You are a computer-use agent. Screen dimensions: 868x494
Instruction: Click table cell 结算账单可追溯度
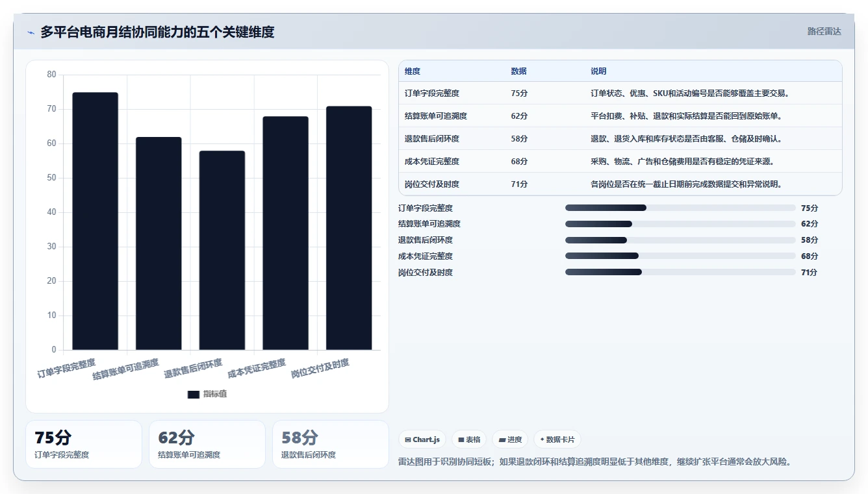click(x=436, y=116)
